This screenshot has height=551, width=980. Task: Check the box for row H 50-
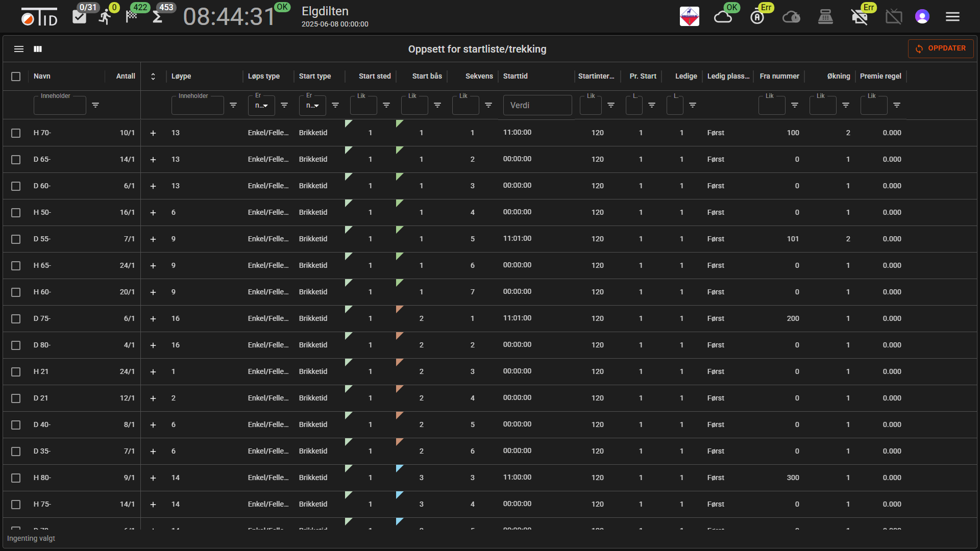[x=16, y=213]
